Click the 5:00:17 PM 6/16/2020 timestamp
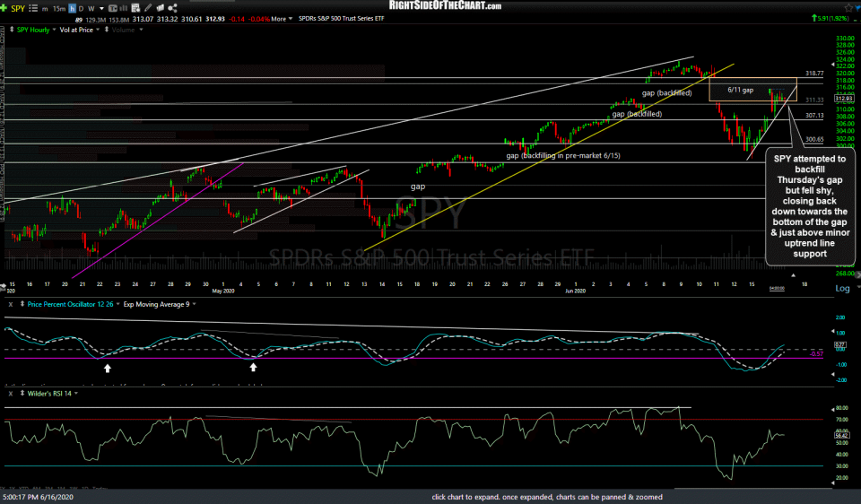The height and width of the screenshot is (504, 861). click(38, 497)
